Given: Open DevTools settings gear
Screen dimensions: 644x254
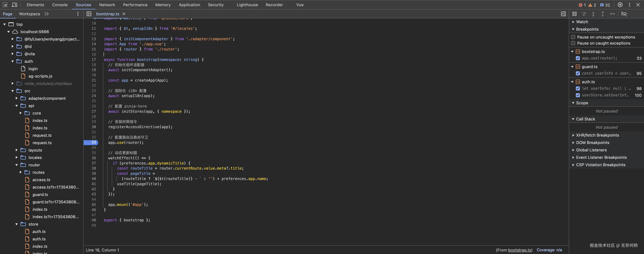Looking at the screenshot, I should point(620,5).
